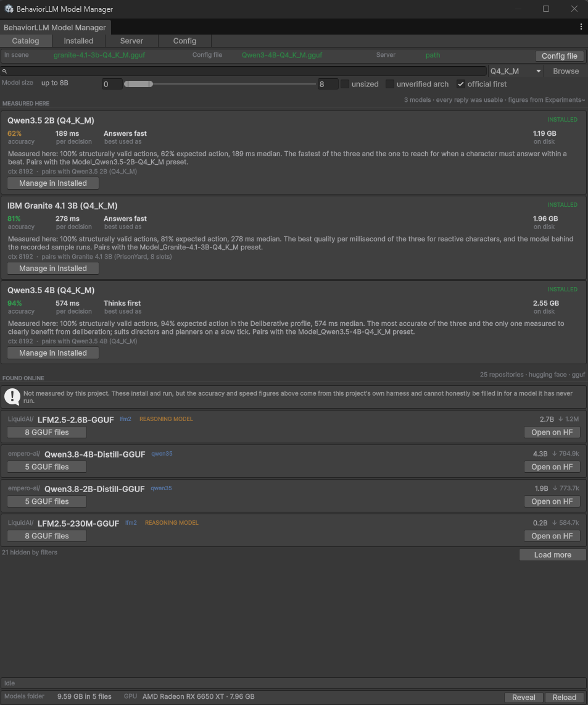Image resolution: width=588 pixels, height=705 pixels.
Task: Click the Qwen3.8-4B-Distill-GGUF repository name
Action: pos(95,454)
